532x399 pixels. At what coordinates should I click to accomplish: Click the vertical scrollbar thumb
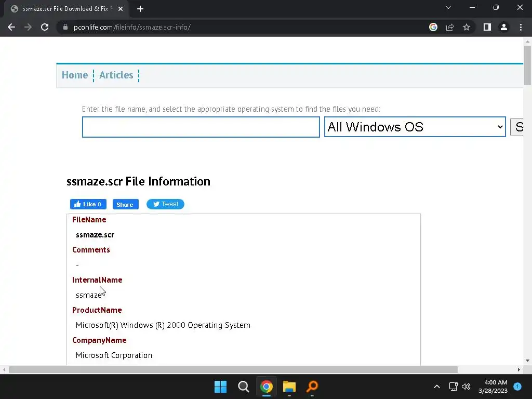(527, 65)
